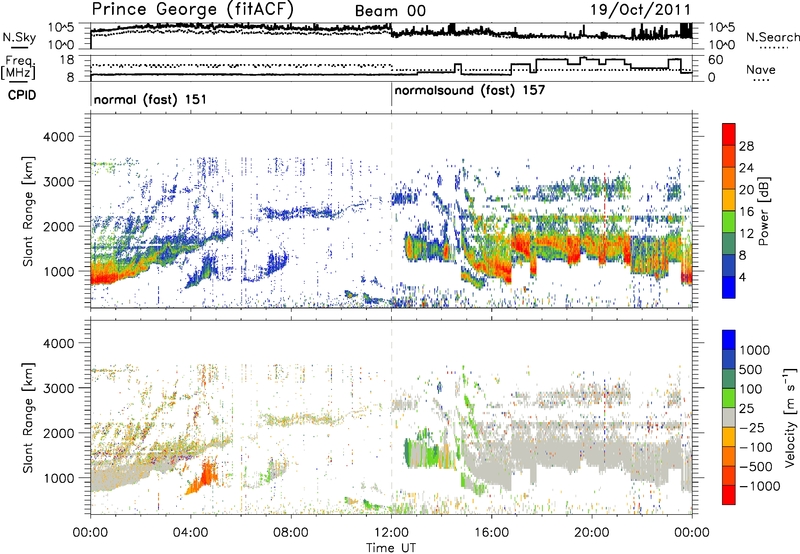Click the "04:00" time tick label
This screenshot has width=800, height=554.
pos(190,533)
